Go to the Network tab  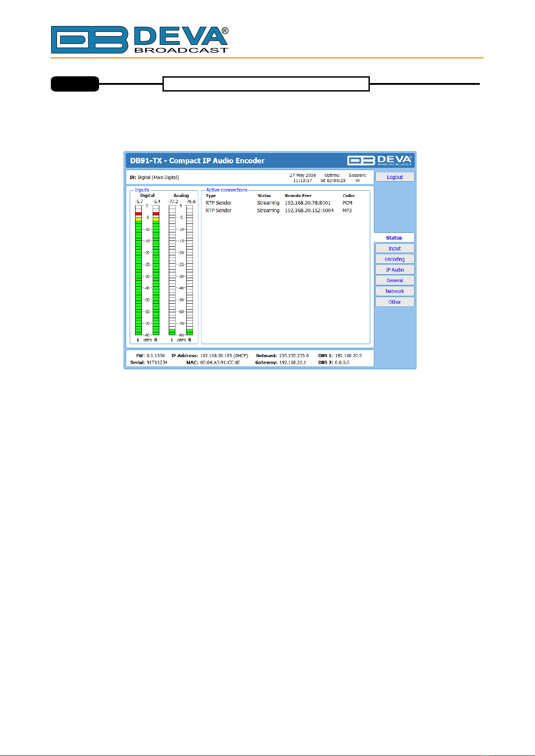tap(395, 291)
